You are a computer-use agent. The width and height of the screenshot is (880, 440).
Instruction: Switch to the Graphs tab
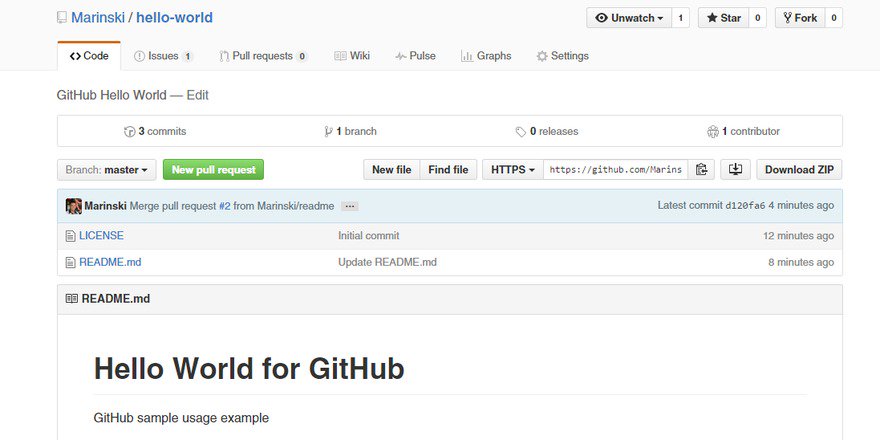486,56
